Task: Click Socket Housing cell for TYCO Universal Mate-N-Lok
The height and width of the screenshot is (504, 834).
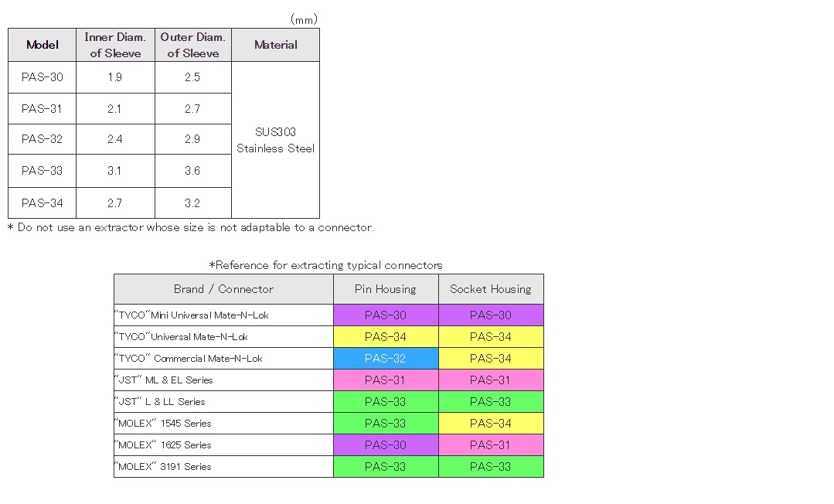Action: 491,337
